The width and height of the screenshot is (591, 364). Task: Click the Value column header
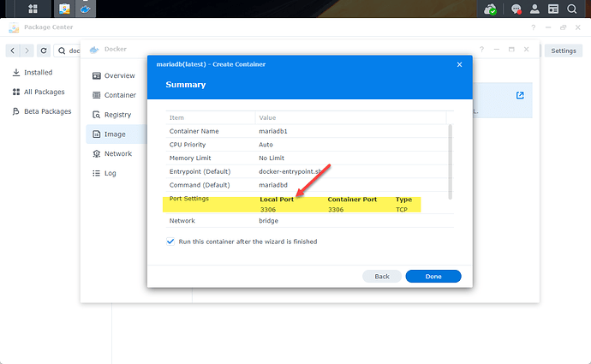pyautogui.click(x=350, y=117)
